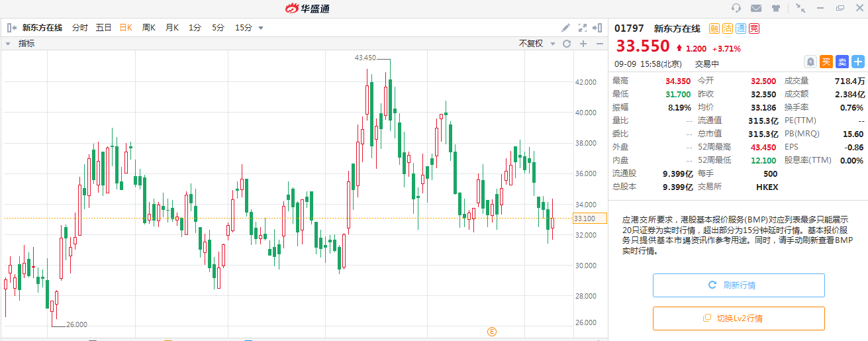Set price alert bell icon

tap(810, 62)
